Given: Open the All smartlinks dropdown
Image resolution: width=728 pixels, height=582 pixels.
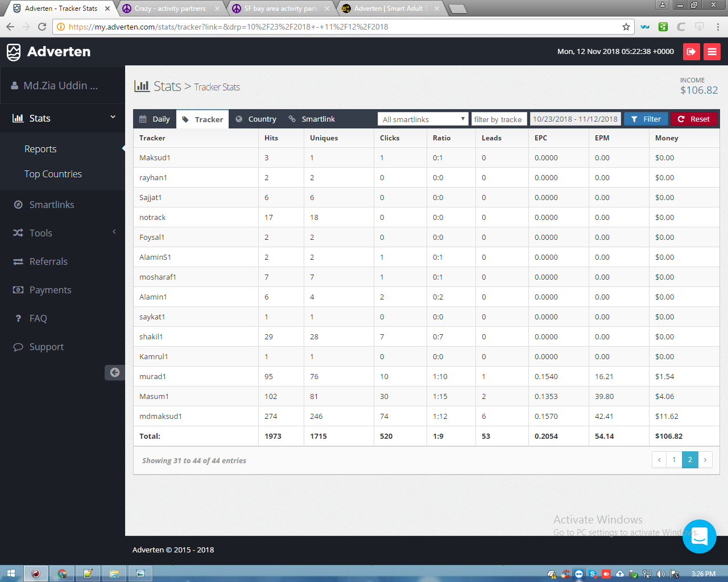Looking at the screenshot, I should pos(423,119).
